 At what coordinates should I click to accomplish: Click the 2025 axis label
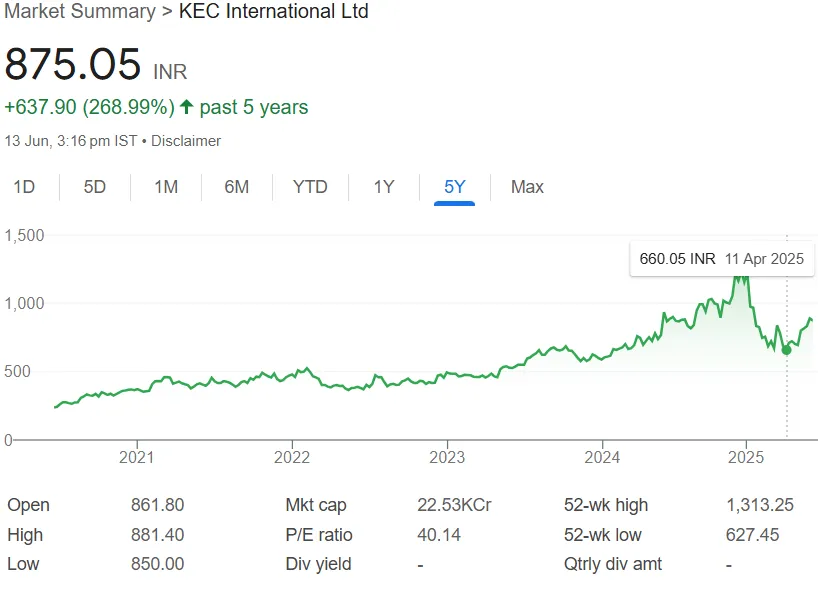pos(746,457)
